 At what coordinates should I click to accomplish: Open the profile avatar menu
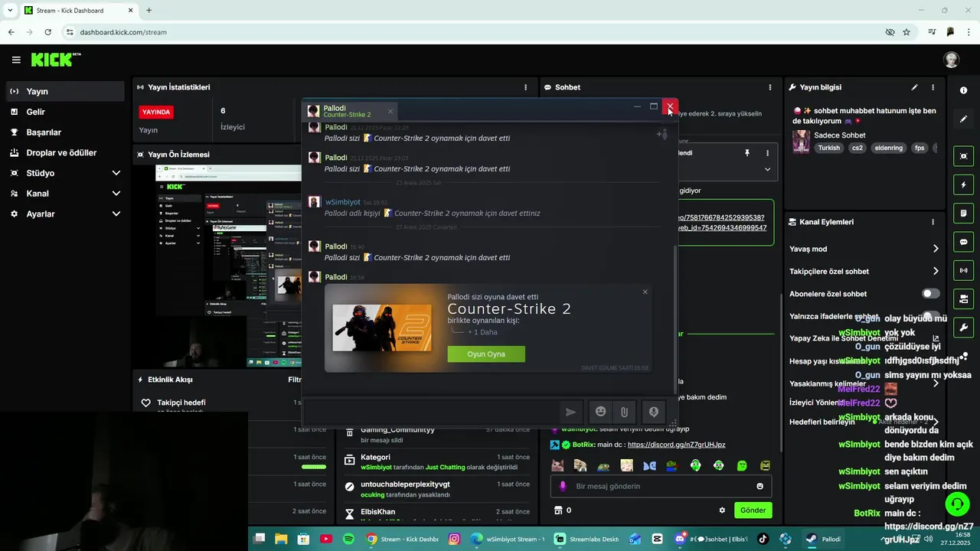951,60
